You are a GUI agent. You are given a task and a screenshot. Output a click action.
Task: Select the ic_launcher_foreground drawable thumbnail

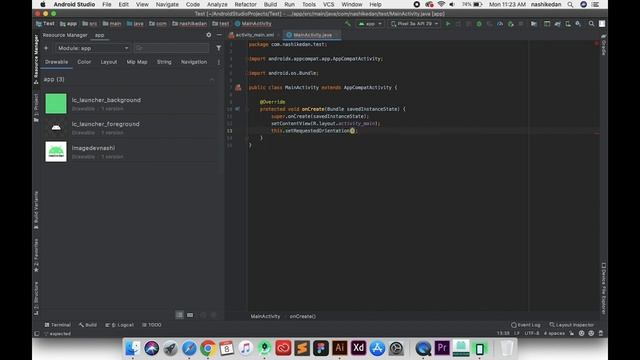click(56, 128)
